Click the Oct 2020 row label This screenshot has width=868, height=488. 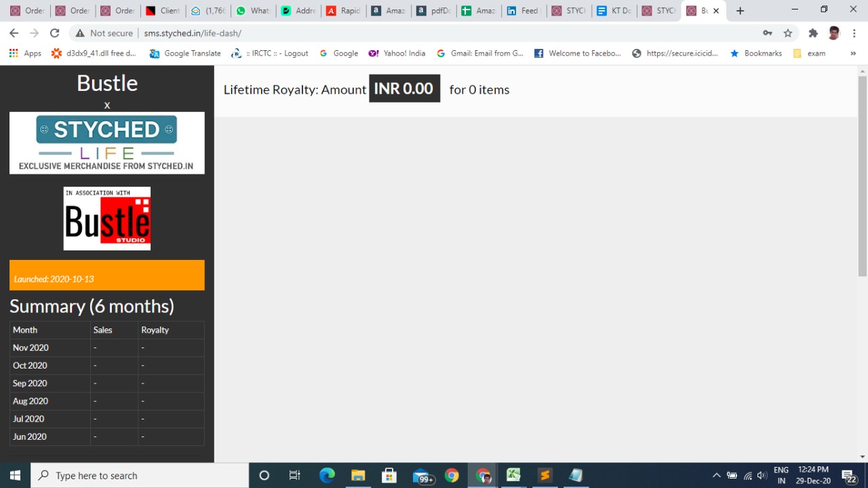click(x=30, y=365)
